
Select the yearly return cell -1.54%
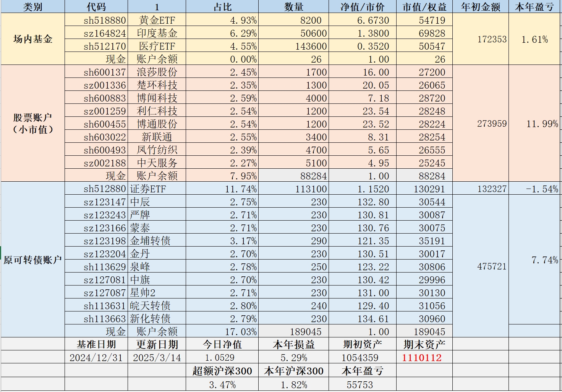pos(535,189)
